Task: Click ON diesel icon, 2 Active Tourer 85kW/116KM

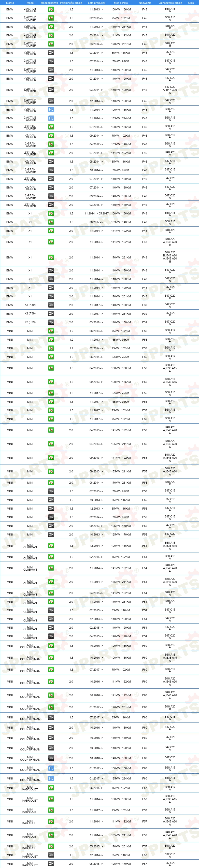Action: point(51,53)
